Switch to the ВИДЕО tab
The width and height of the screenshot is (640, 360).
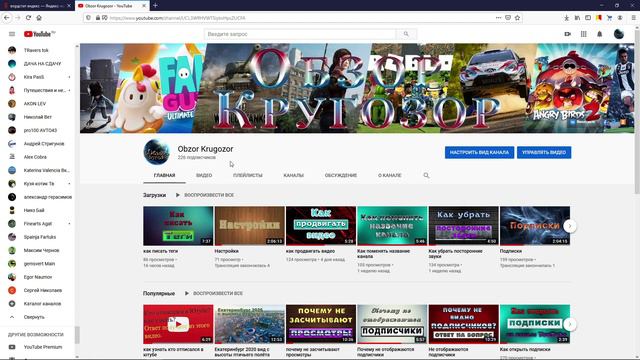(x=204, y=176)
